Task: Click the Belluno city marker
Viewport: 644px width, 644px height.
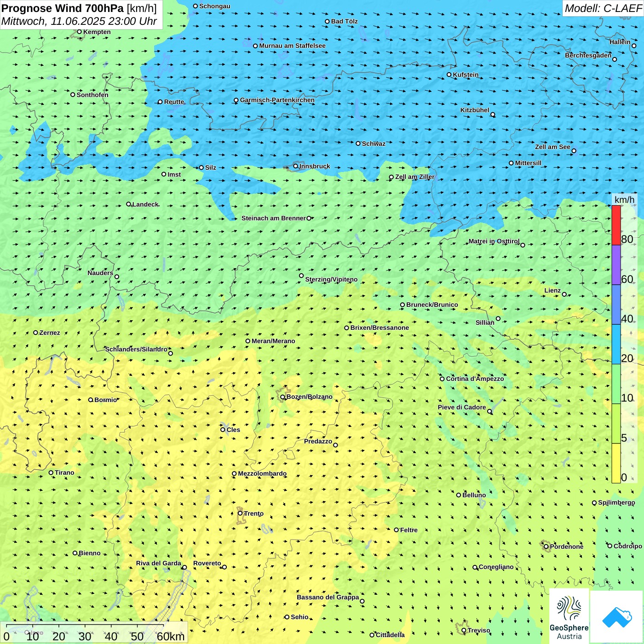Action: (459, 495)
